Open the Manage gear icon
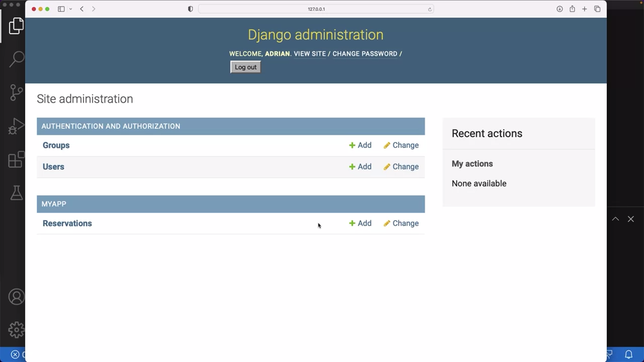The image size is (644, 362). (17, 329)
